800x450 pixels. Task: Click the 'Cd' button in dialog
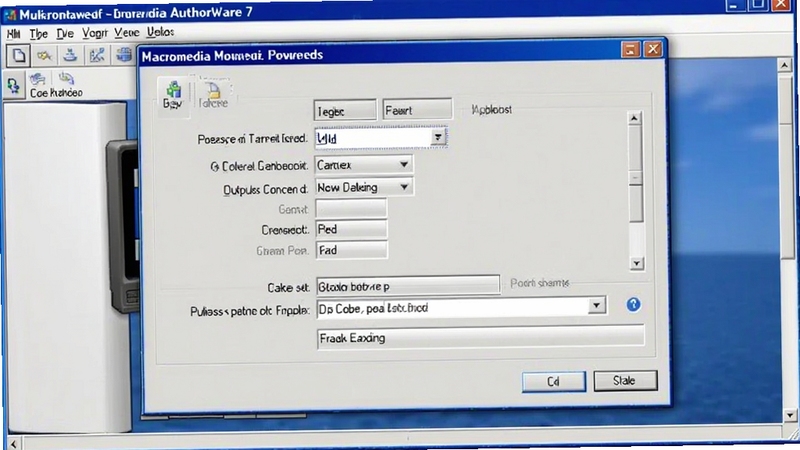pyautogui.click(x=554, y=382)
